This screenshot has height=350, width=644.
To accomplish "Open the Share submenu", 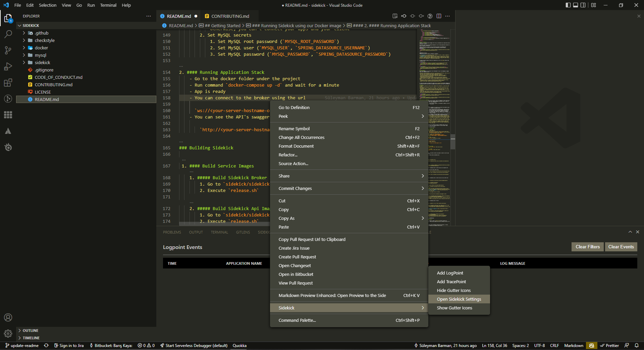I will pos(349,176).
